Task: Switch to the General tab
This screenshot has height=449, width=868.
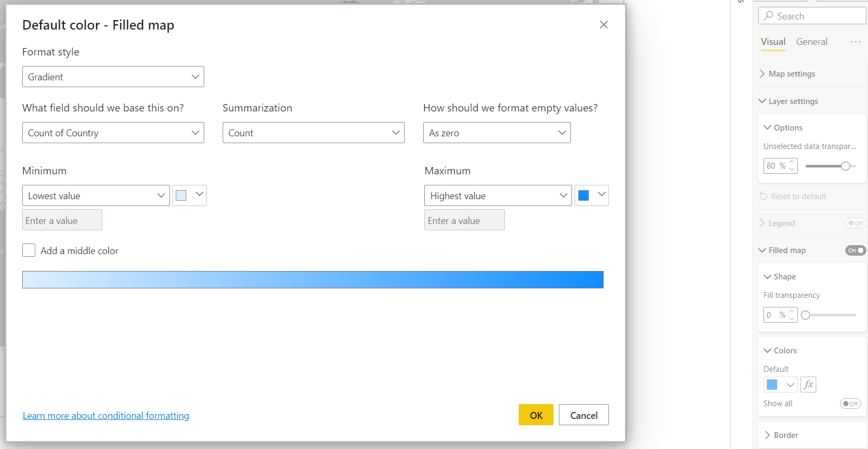Action: 812,42
